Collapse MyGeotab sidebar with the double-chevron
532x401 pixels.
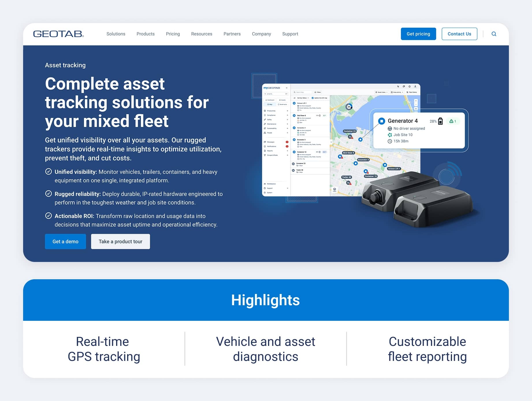coord(287,88)
